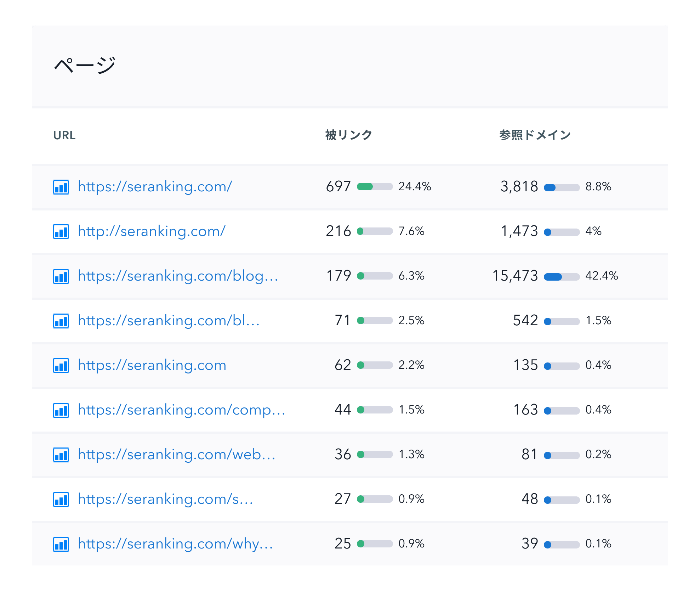Click the green 24.4% backlink progress bar
This screenshot has height=591, width=700.
pos(375,187)
